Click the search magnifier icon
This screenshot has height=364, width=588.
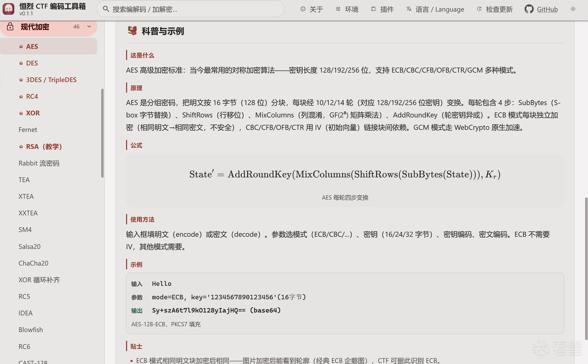pyautogui.click(x=106, y=9)
